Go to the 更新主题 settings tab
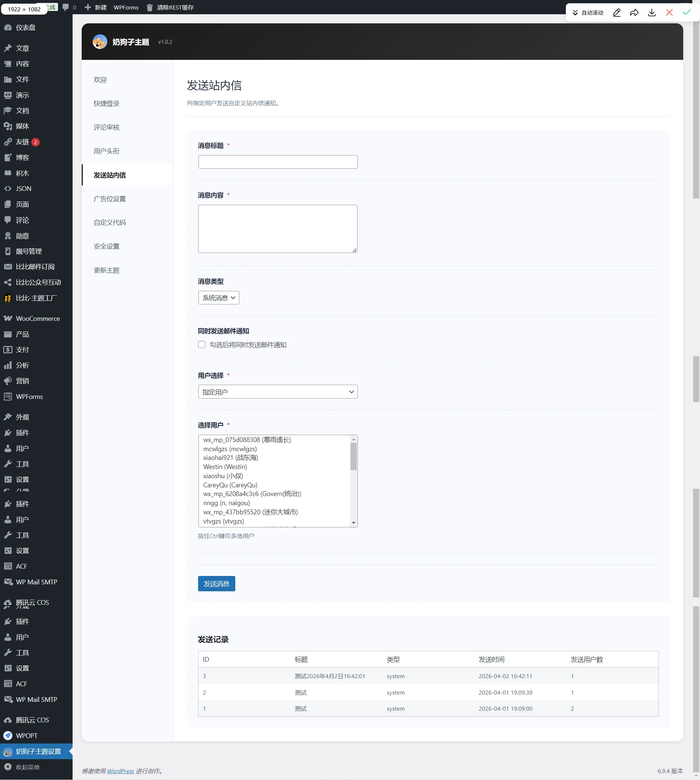700x780 pixels. [127, 270]
